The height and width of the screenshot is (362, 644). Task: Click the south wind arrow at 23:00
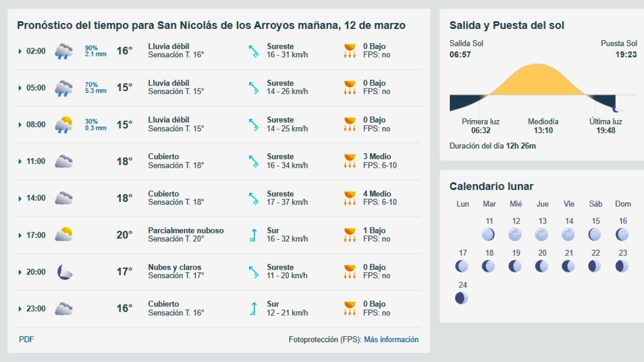click(x=253, y=308)
